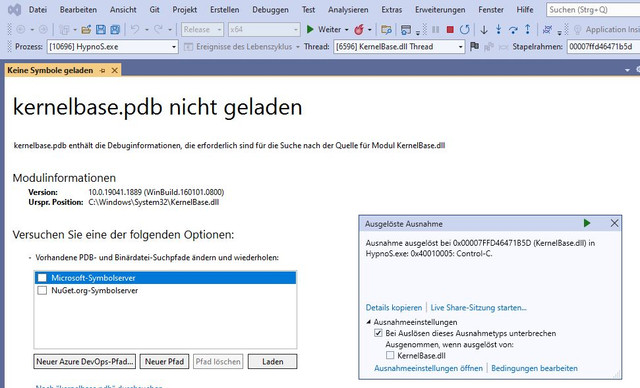The width and height of the screenshot is (640, 388).
Task: Open the Ansicht menu
Action: [123, 9]
